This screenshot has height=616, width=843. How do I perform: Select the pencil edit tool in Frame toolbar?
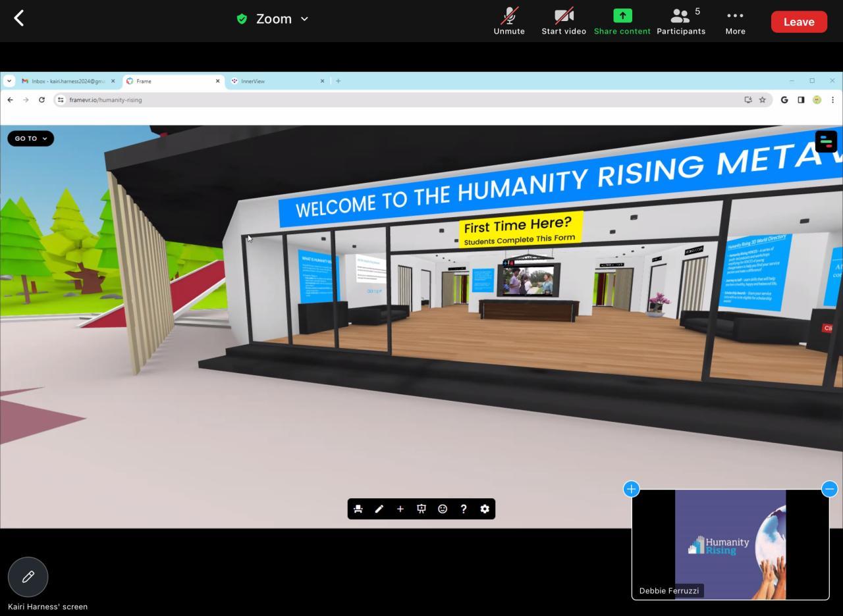(x=379, y=509)
